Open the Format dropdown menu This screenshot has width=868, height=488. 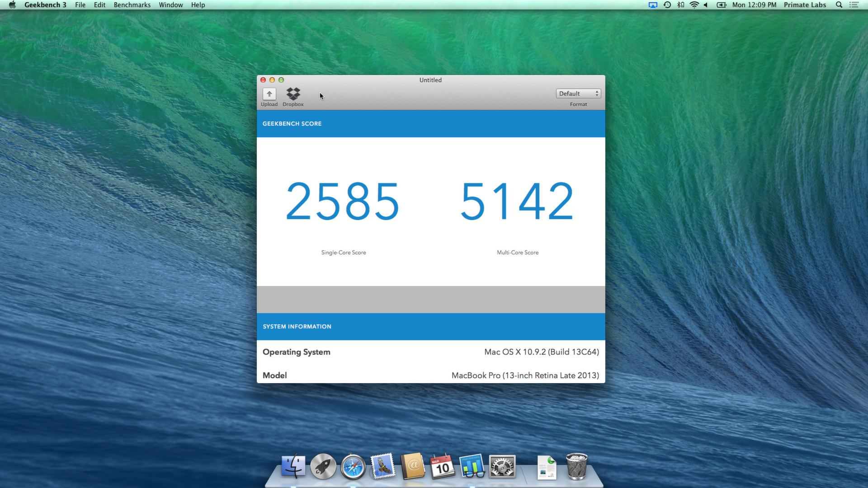pos(578,94)
